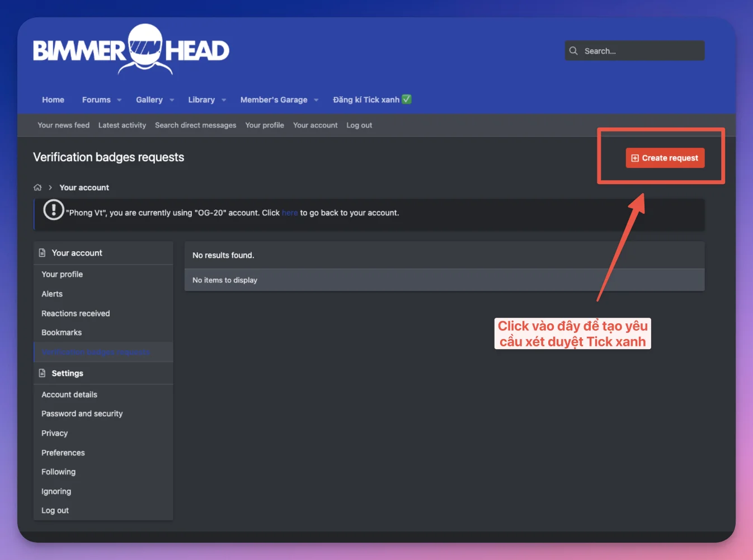Click the Settings section document icon

coord(42,373)
